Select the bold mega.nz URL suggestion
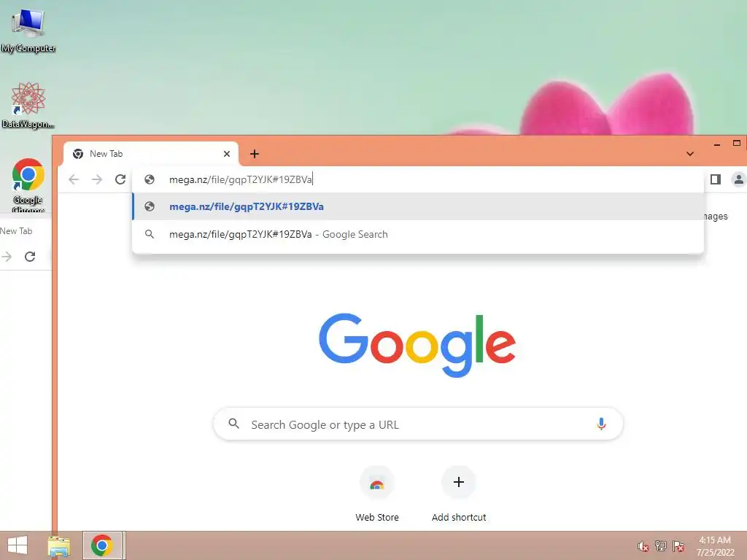The width and height of the screenshot is (747, 560). tap(418, 206)
